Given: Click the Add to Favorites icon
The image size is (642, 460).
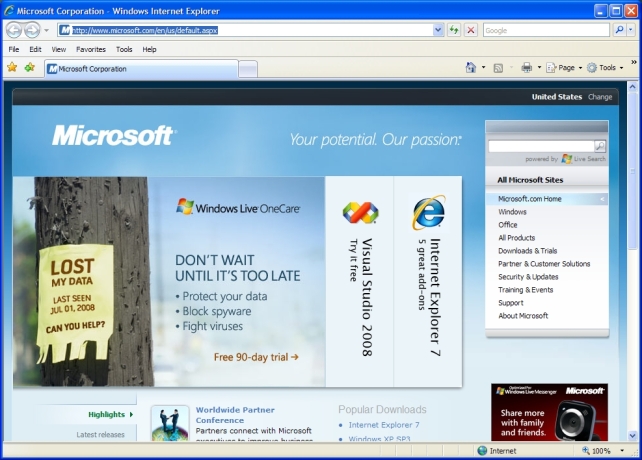Looking at the screenshot, I should coord(29,67).
